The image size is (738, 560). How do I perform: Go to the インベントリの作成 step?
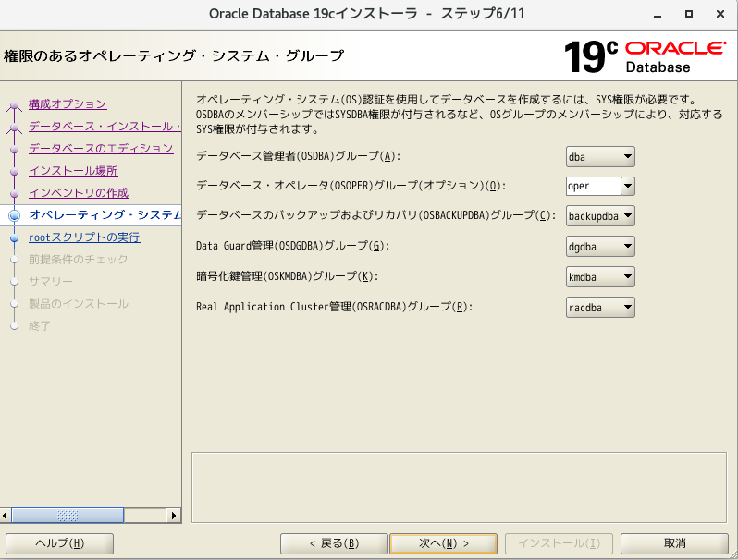point(79,193)
